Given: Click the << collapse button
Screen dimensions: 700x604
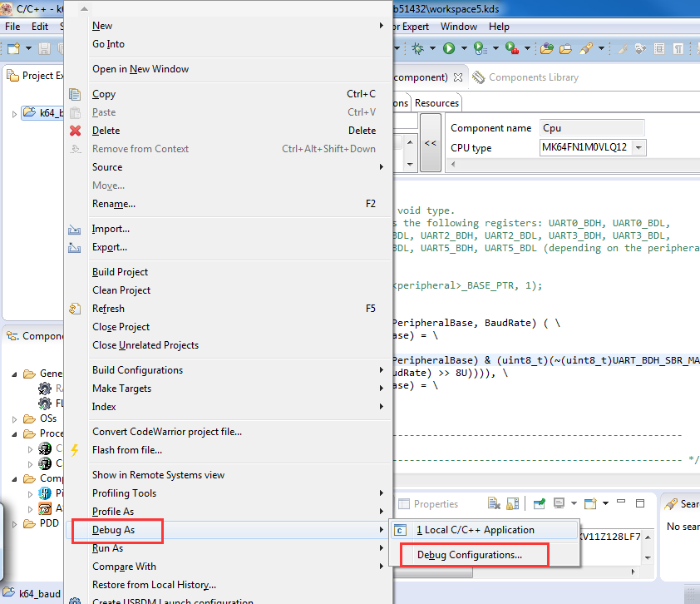Looking at the screenshot, I should [431, 143].
